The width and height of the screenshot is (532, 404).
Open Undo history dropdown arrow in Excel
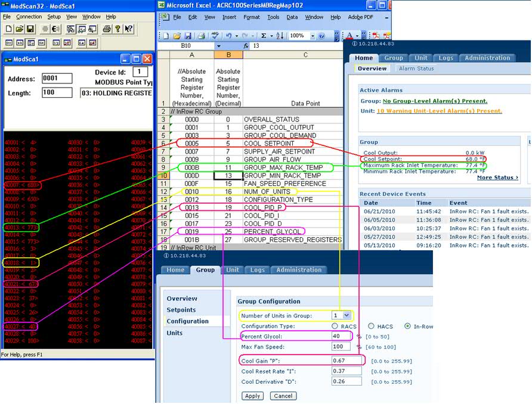click(237, 36)
